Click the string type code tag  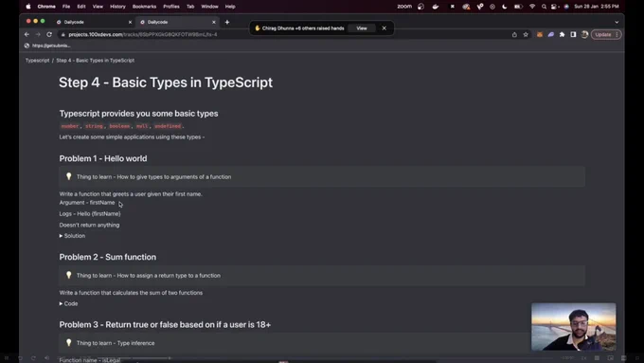pos(94,126)
